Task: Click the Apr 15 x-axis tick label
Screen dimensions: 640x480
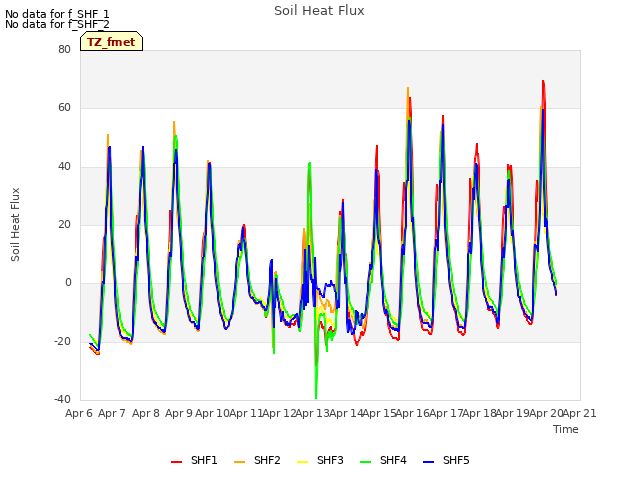Action: 379,413
